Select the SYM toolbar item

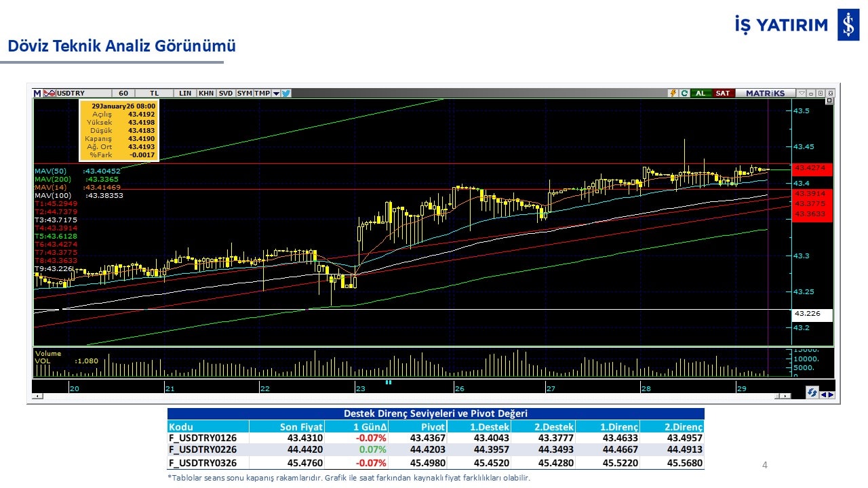coord(244,94)
